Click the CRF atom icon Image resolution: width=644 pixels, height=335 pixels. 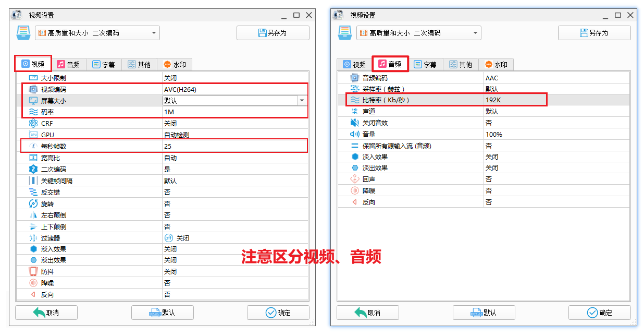click(x=33, y=123)
